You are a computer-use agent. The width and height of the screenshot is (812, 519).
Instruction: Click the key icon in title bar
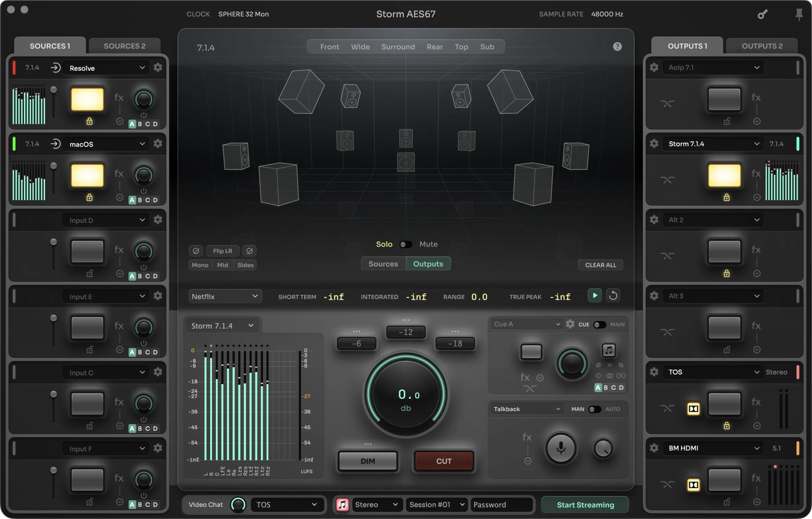tap(762, 14)
